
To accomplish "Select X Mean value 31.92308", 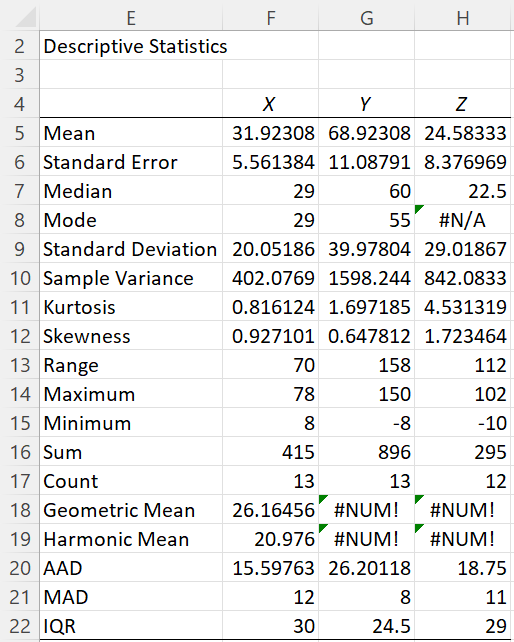I will 271,133.
